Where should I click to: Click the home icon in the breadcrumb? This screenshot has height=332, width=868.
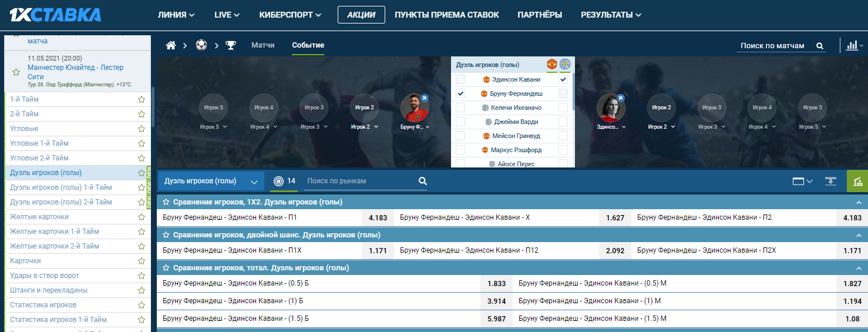coord(171,45)
